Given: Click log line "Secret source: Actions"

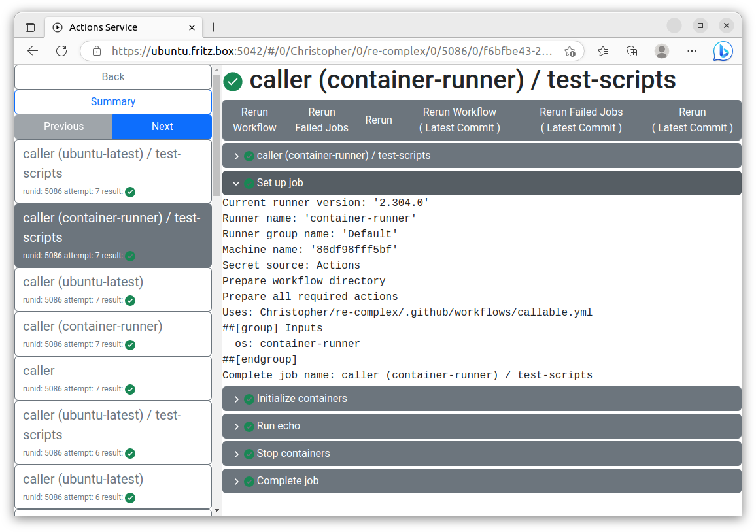Looking at the screenshot, I should (291, 265).
